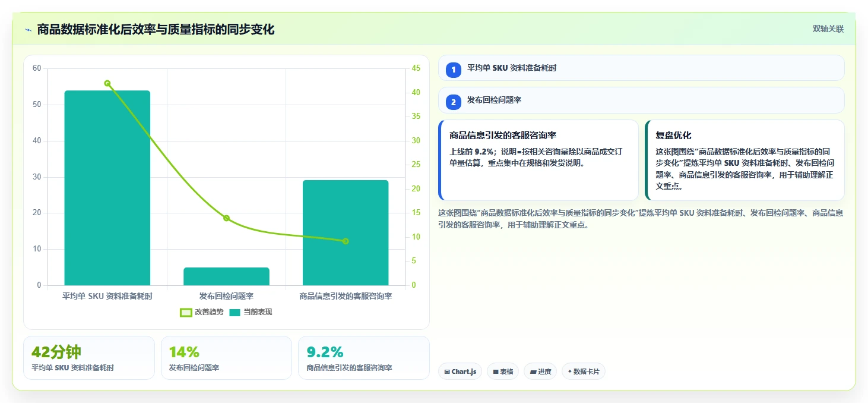Viewport: 868px width, 403px height.
Task: Open the 复盘优化 card
Action: [x=745, y=160]
